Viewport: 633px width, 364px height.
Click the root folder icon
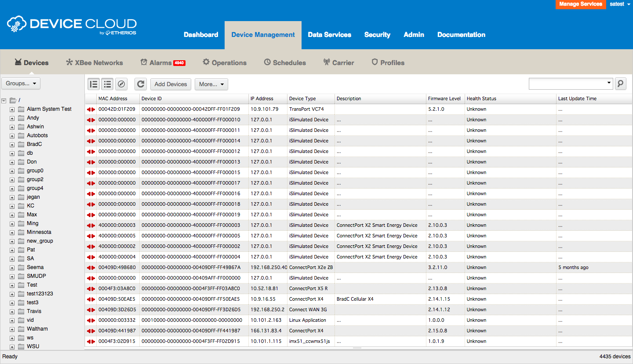(13, 100)
